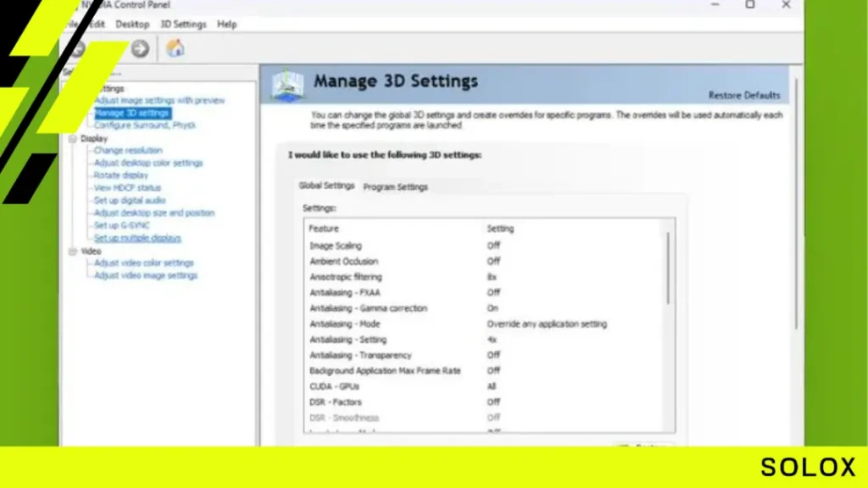Select the Image Scaling feature row

pyautogui.click(x=484, y=246)
